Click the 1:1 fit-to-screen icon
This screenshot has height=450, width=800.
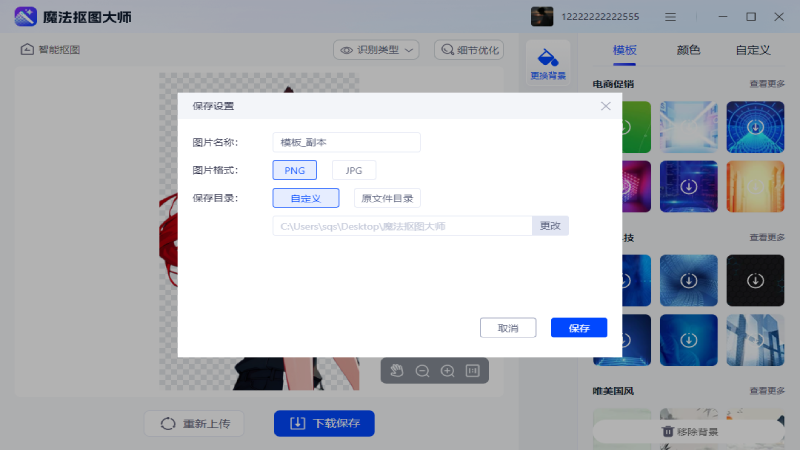[x=472, y=371]
